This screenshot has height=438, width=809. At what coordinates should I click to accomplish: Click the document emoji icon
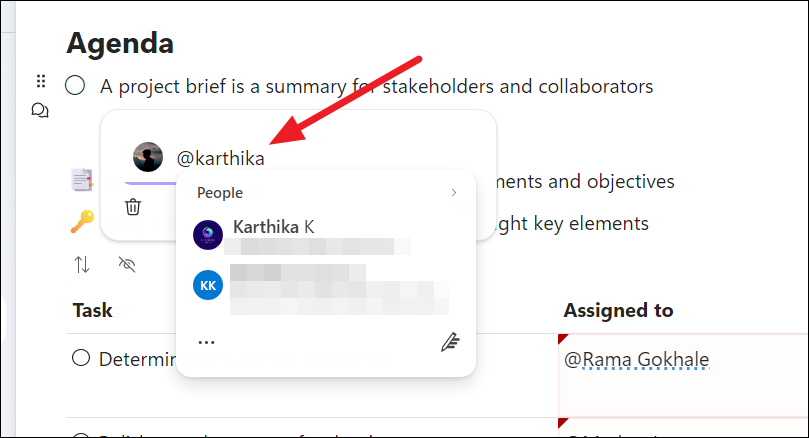click(x=82, y=180)
